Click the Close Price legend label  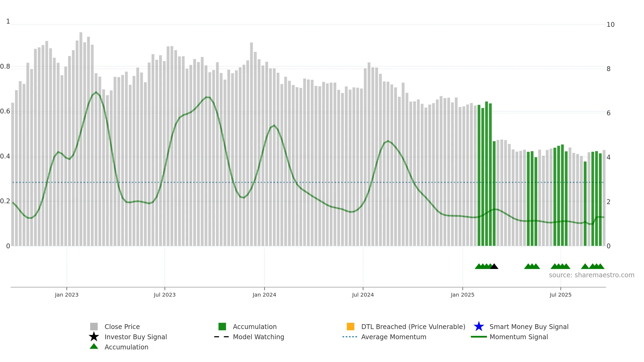122,327
